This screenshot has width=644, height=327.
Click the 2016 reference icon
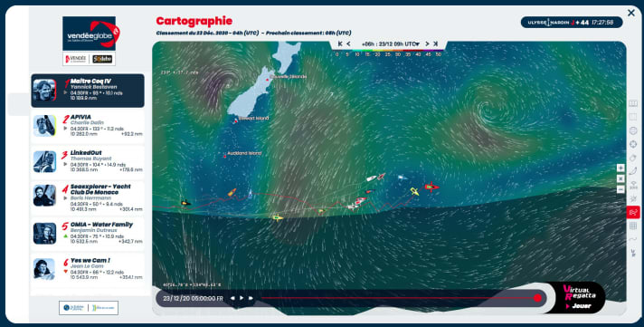click(633, 185)
